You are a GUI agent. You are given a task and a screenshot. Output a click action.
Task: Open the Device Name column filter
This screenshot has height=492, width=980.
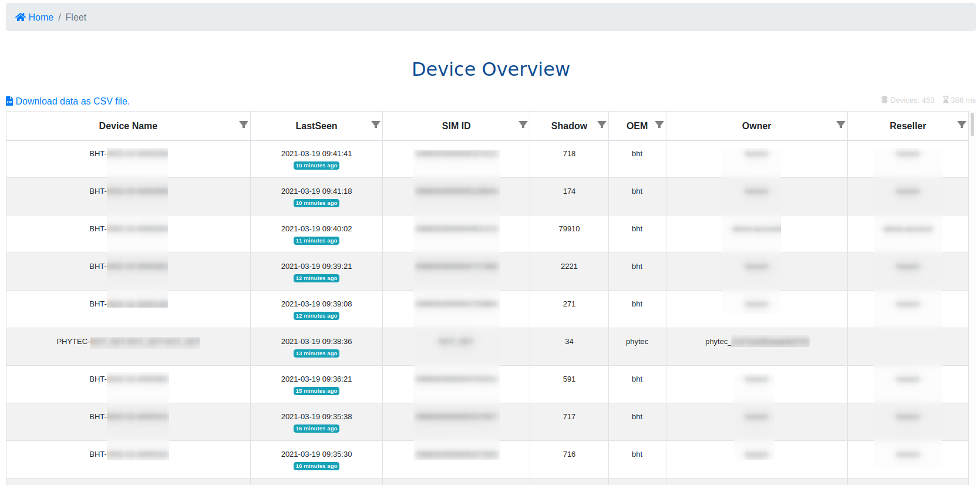tap(244, 124)
